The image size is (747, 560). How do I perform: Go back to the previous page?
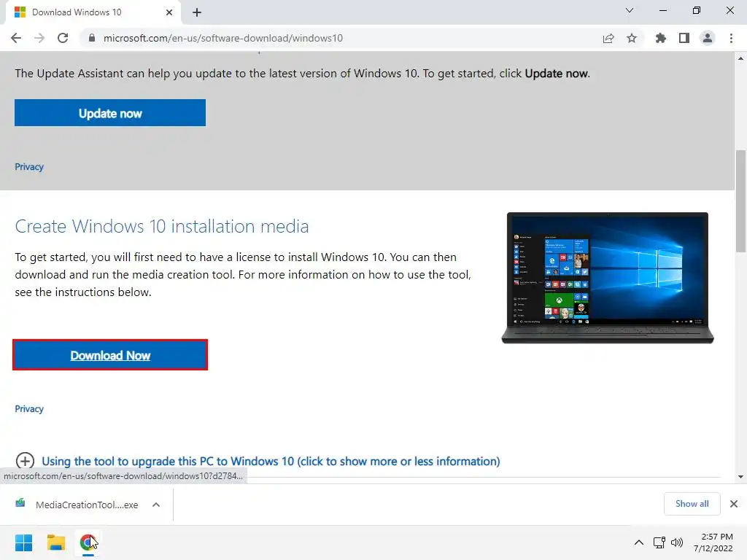pyautogui.click(x=16, y=38)
